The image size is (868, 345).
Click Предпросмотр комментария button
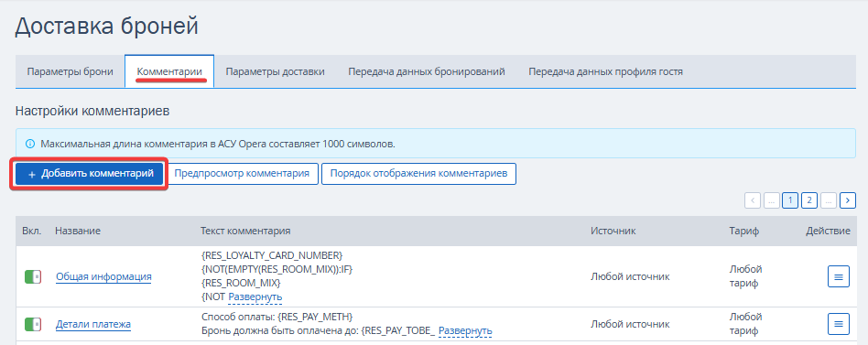242,174
